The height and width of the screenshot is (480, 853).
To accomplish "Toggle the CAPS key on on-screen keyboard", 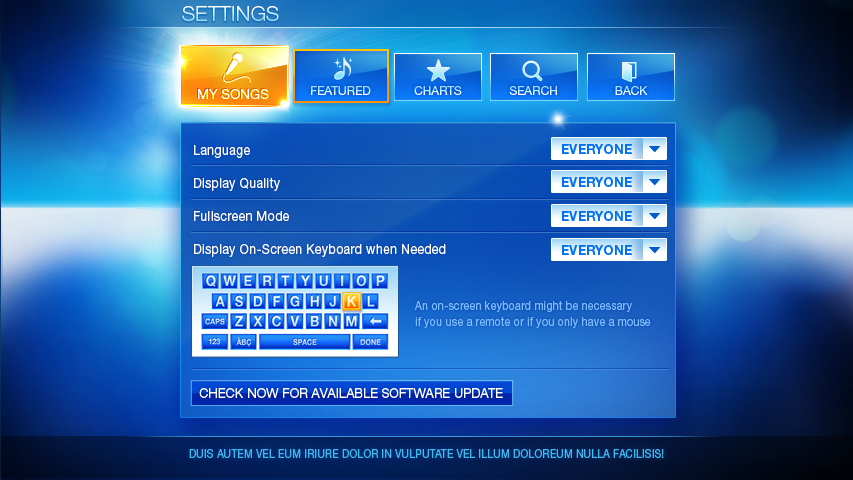I will coord(214,321).
